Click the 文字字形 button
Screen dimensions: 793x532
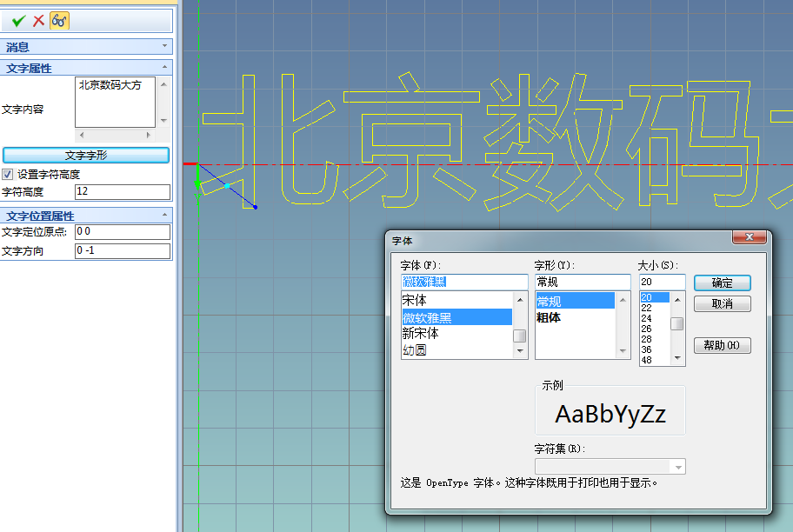86,156
